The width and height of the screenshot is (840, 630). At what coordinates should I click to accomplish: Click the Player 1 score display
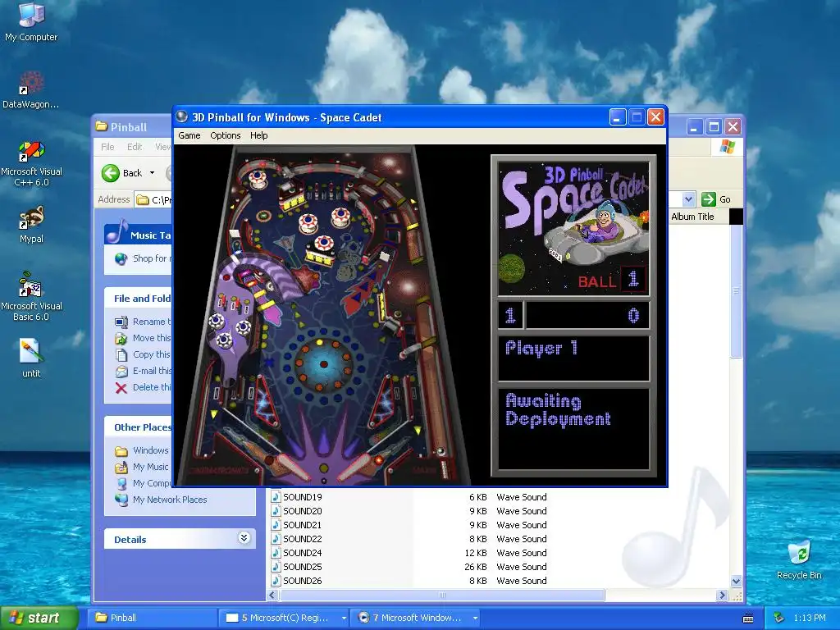tap(573, 315)
